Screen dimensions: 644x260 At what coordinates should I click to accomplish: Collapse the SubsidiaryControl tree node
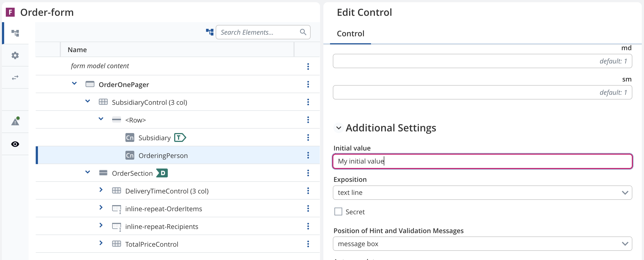click(87, 101)
